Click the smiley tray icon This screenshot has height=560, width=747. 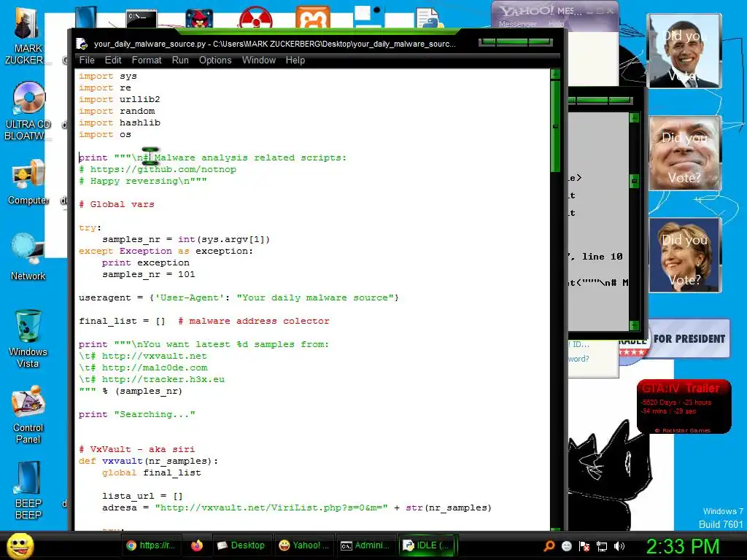tap(566, 545)
